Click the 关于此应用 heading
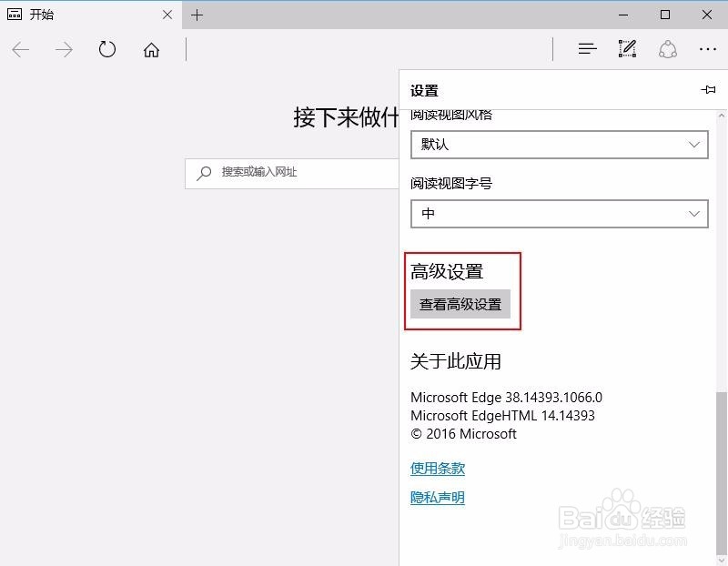 pyautogui.click(x=456, y=361)
